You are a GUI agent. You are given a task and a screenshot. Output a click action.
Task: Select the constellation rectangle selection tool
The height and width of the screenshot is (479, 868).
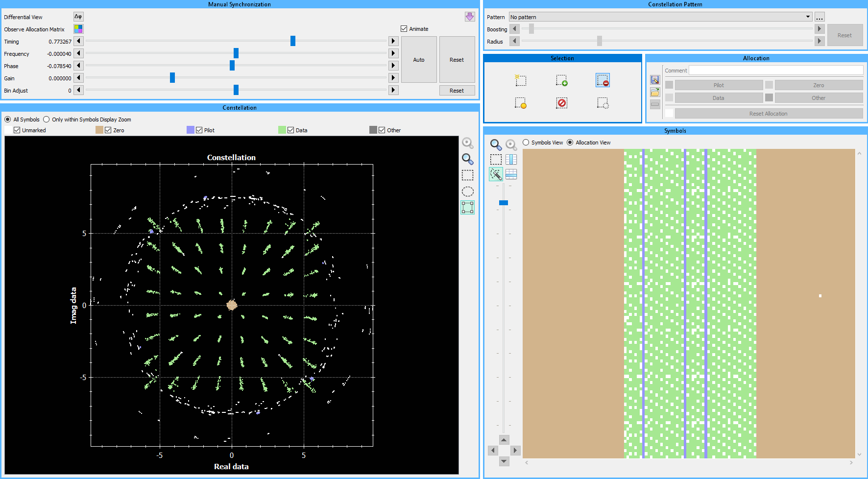coord(468,175)
